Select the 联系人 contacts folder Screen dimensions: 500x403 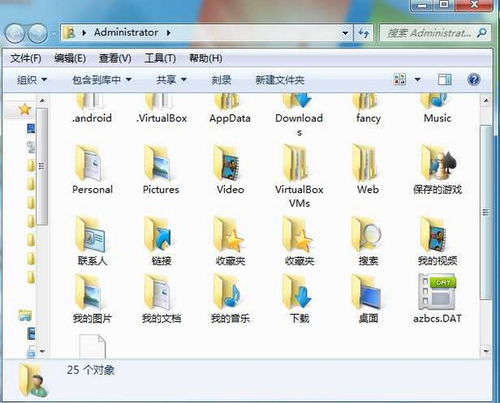point(92,241)
